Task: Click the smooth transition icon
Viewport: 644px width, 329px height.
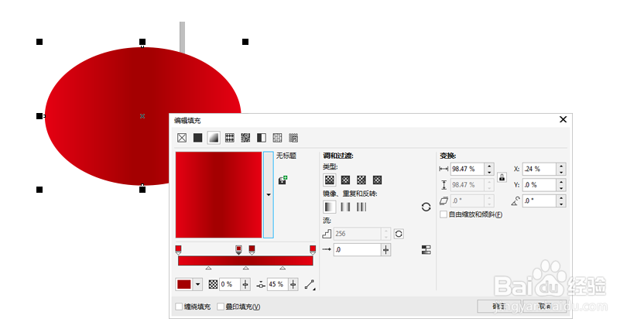Action: 426,250
